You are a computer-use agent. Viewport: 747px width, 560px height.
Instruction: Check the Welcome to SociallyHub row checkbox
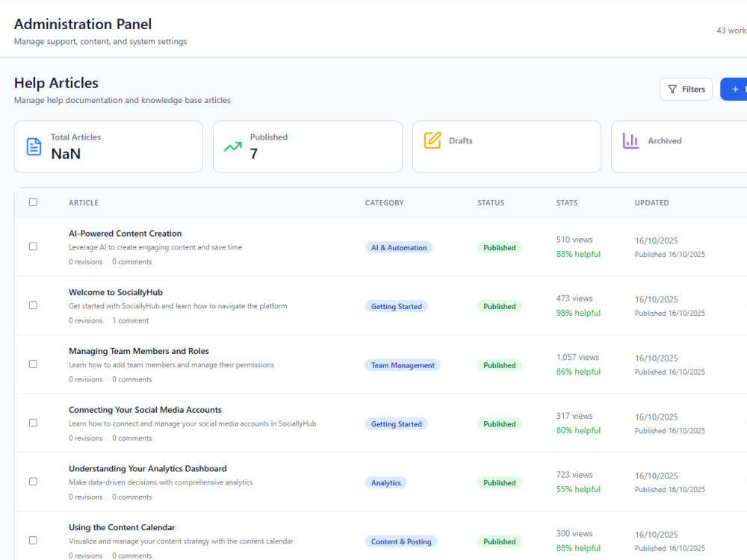pyautogui.click(x=33, y=305)
